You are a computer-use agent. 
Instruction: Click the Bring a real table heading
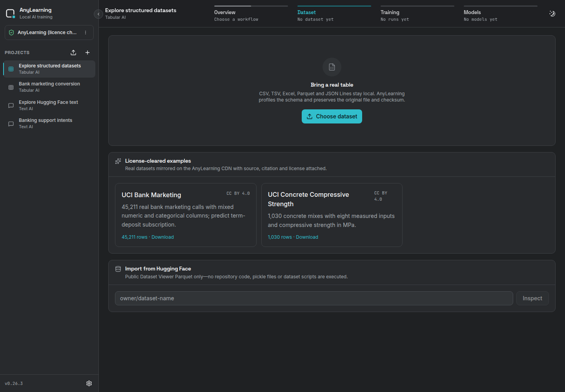[x=332, y=85]
